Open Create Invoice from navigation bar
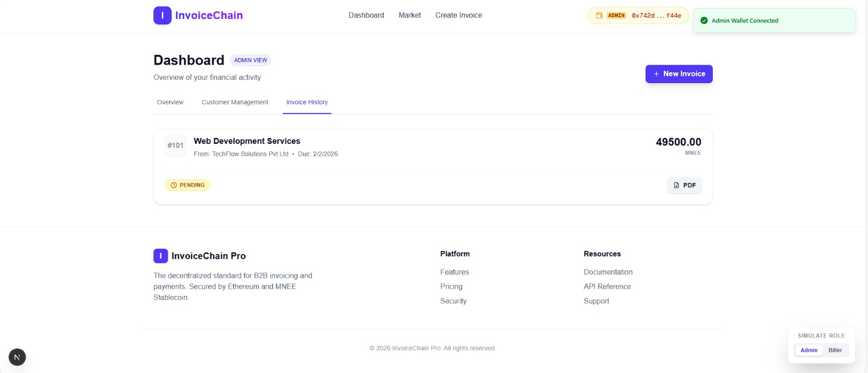Viewport: 868px width, 373px height. [x=458, y=15]
